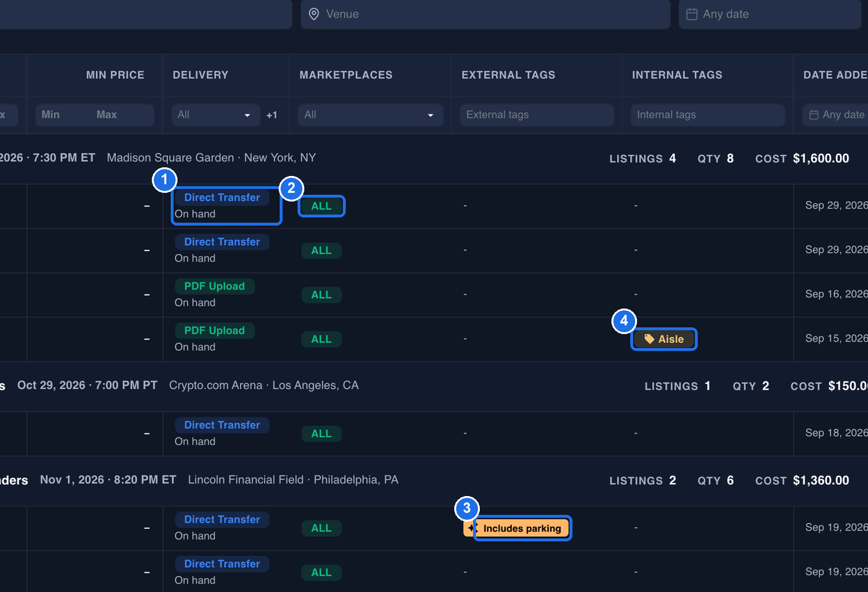The height and width of the screenshot is (592, 868).
Task: Click the +1 indicator beside Delivery filter
Action: 272,115
